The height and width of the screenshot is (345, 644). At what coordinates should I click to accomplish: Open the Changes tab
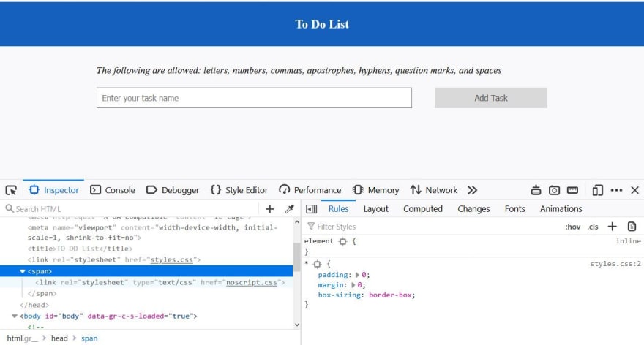[x=473, y=209]
